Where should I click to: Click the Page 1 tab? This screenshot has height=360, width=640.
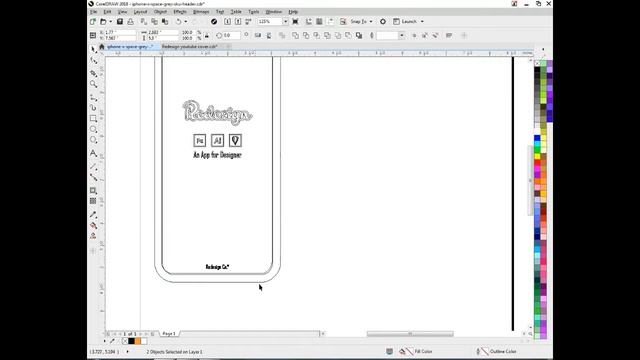point(169,333)
